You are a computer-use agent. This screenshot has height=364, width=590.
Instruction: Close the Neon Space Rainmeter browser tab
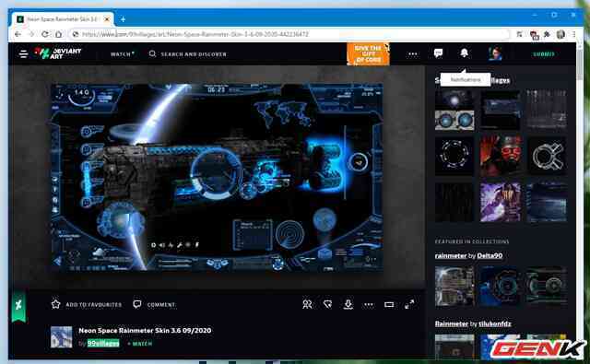(107, 18)
